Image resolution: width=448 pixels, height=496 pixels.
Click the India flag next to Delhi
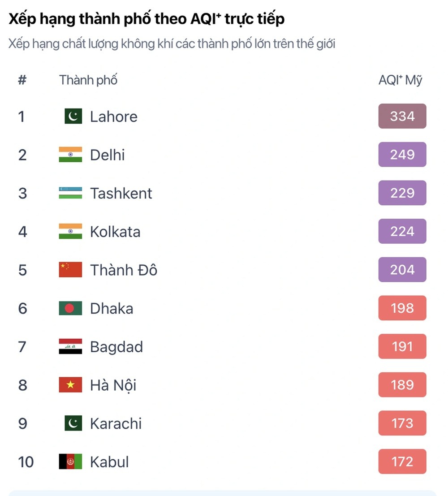pos(70,155)
